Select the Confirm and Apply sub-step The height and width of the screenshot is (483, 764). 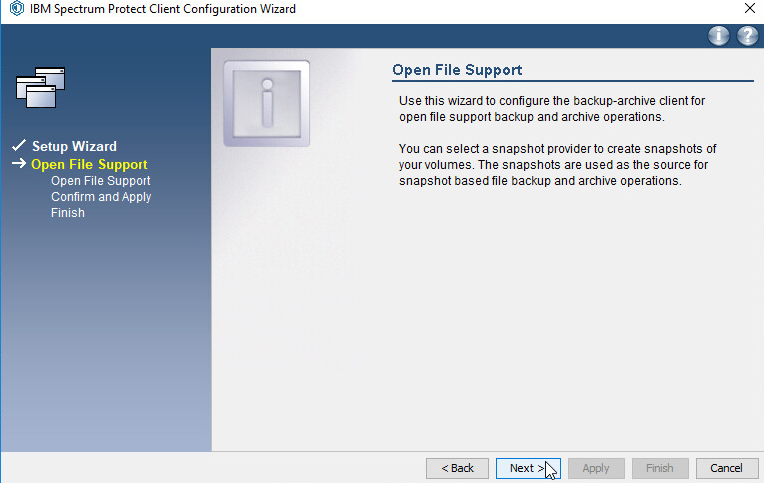[x=101, y=197]
